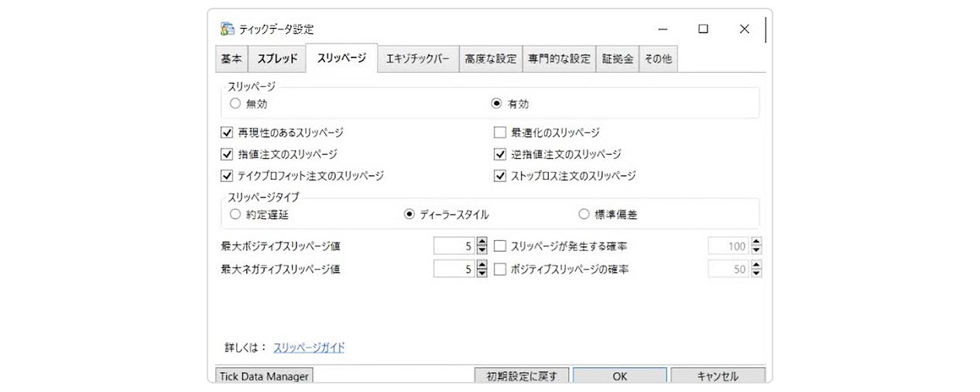Decrease the 最大ポジティブスリッページ値 with down arrow
This screenshot has height=392, width=980.
[482, 251]
